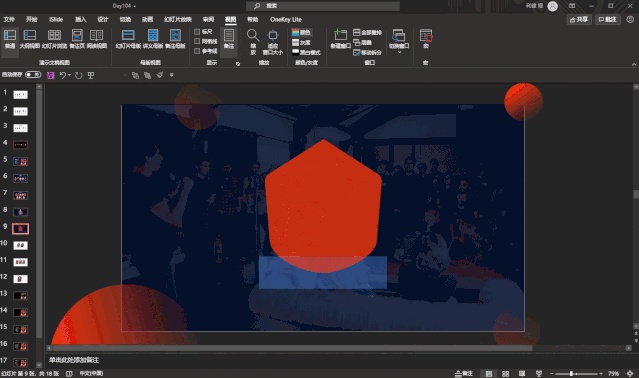
Task: Open Reading View (阅读视图)
Action: point(97,39)
